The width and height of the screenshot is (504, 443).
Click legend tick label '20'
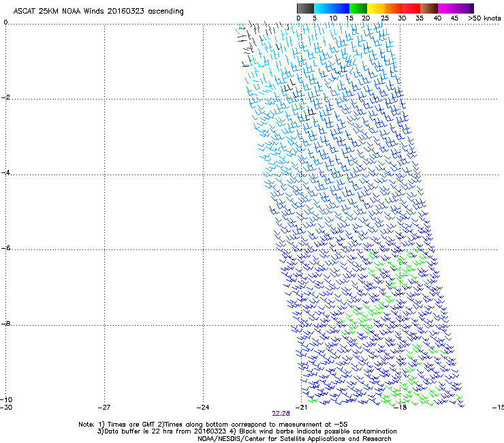(366, 18)
